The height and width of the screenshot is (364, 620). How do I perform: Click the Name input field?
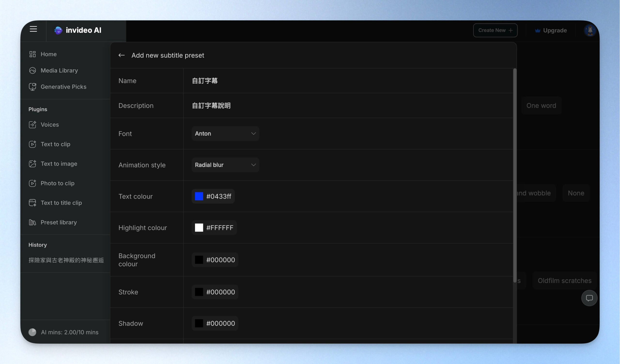click(348, 81)
